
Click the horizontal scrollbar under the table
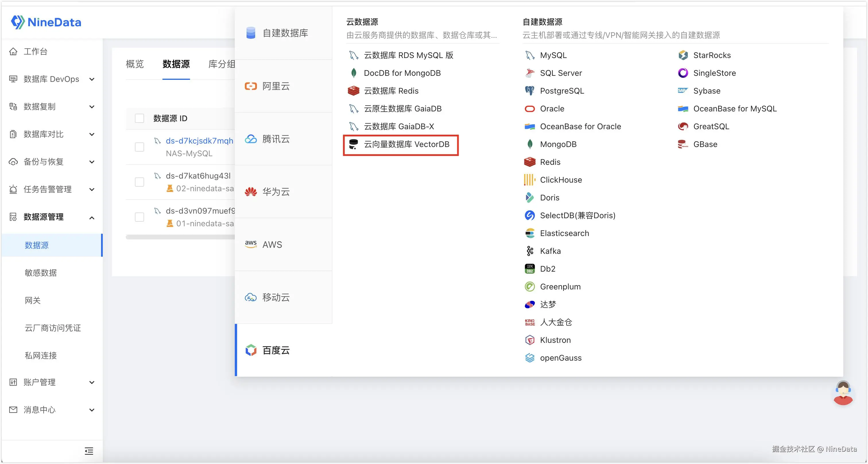click(x=180, y=237)
